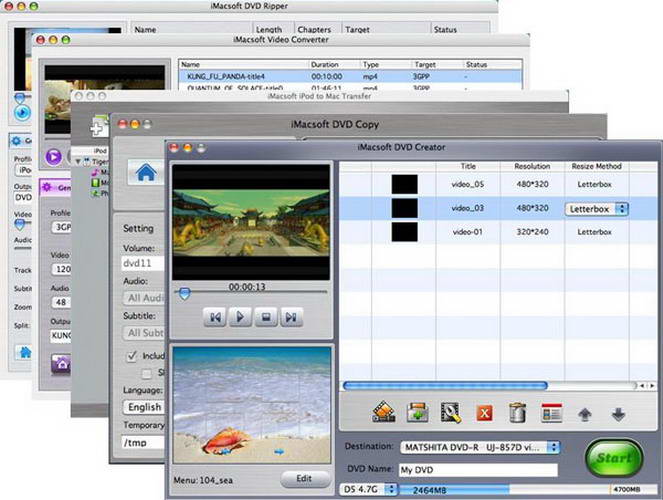
Task: Open the Destination MATSHITA DVD-R dropdown
Action: 479,447
